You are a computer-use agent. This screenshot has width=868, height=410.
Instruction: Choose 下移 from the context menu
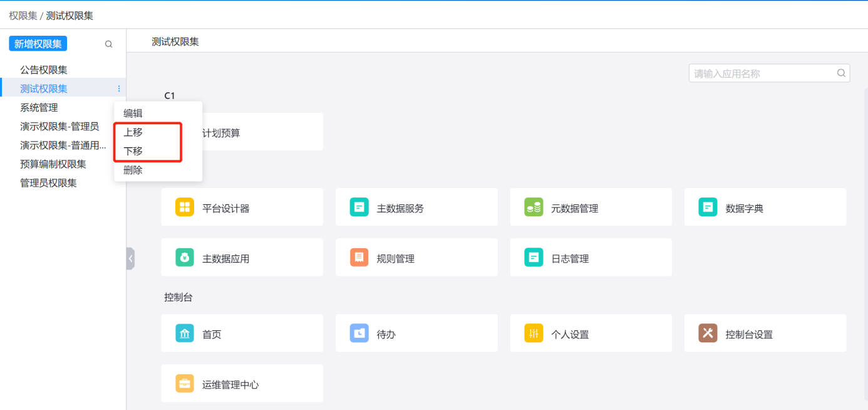pos(133,151)
